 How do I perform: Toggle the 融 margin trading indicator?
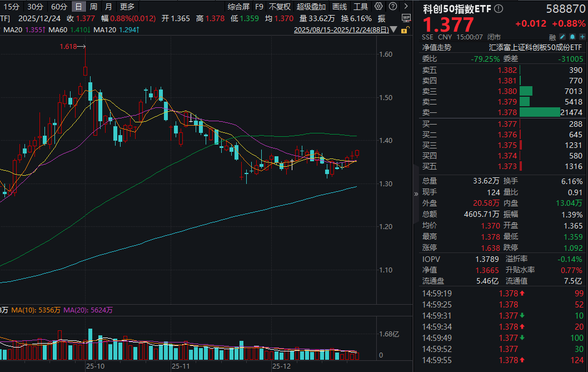click(553, 37)
